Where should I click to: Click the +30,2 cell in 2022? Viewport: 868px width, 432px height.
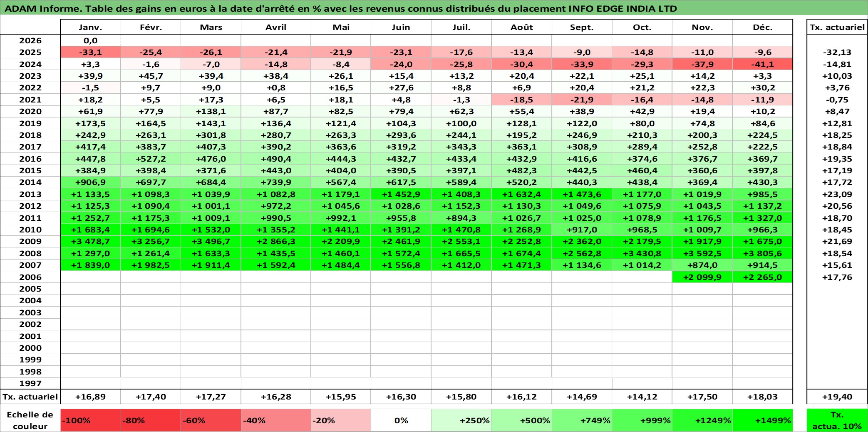tap(763, 87)
